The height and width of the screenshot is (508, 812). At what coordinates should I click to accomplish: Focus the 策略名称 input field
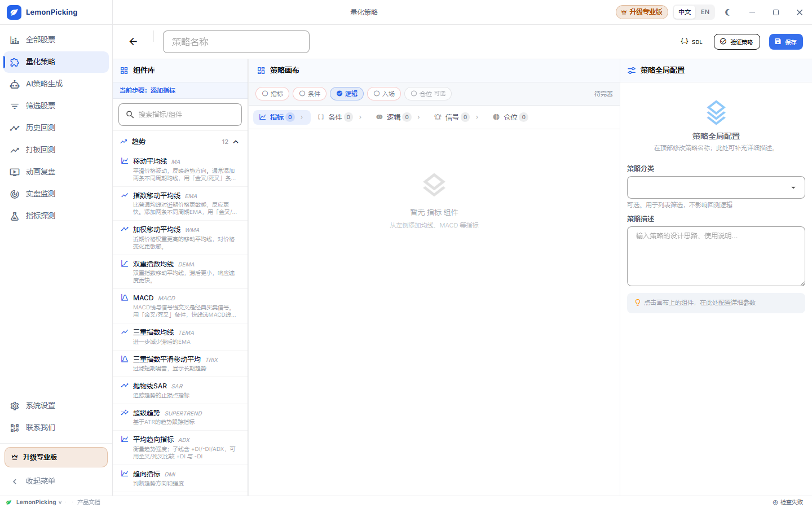(236, 42)
